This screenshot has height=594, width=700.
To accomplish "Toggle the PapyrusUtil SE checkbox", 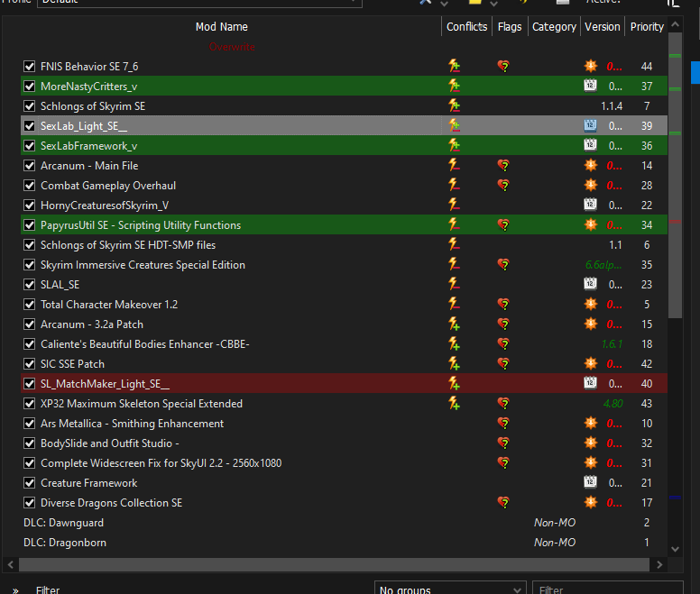I will click(30, 225).
